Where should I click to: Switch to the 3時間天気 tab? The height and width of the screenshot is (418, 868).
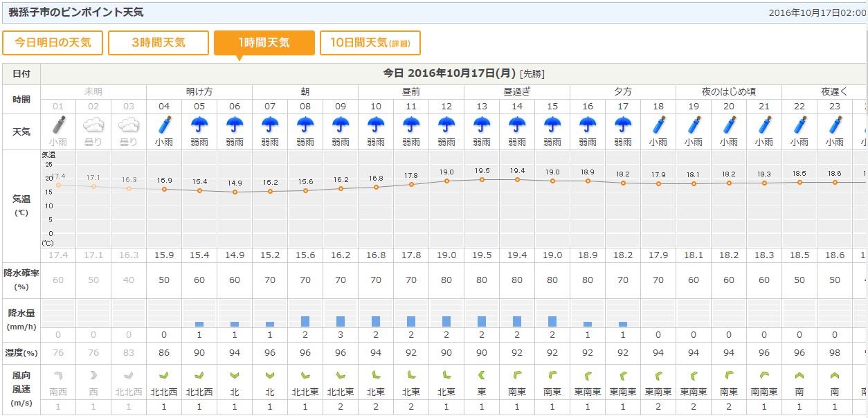(x=159, y=43)
